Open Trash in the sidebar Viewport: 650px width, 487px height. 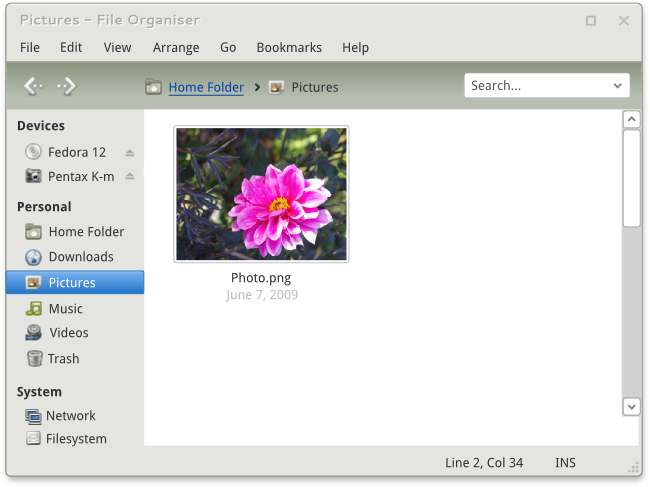(63, 359)
